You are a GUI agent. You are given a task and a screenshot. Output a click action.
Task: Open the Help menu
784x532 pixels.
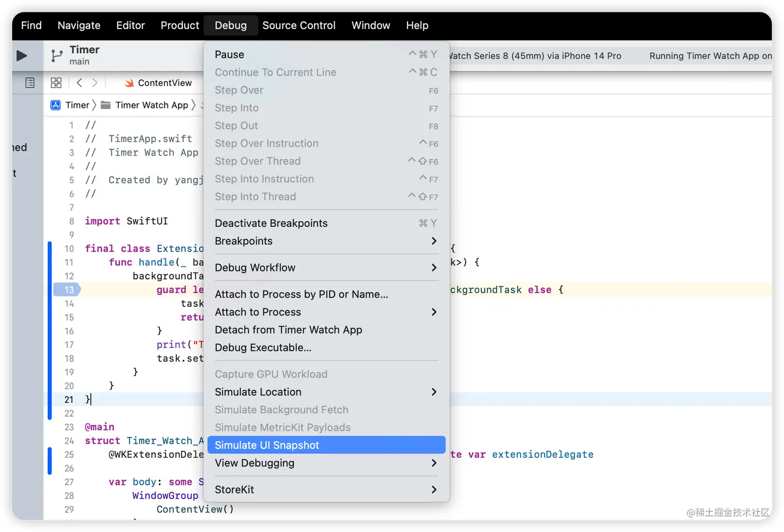point(417,25)
